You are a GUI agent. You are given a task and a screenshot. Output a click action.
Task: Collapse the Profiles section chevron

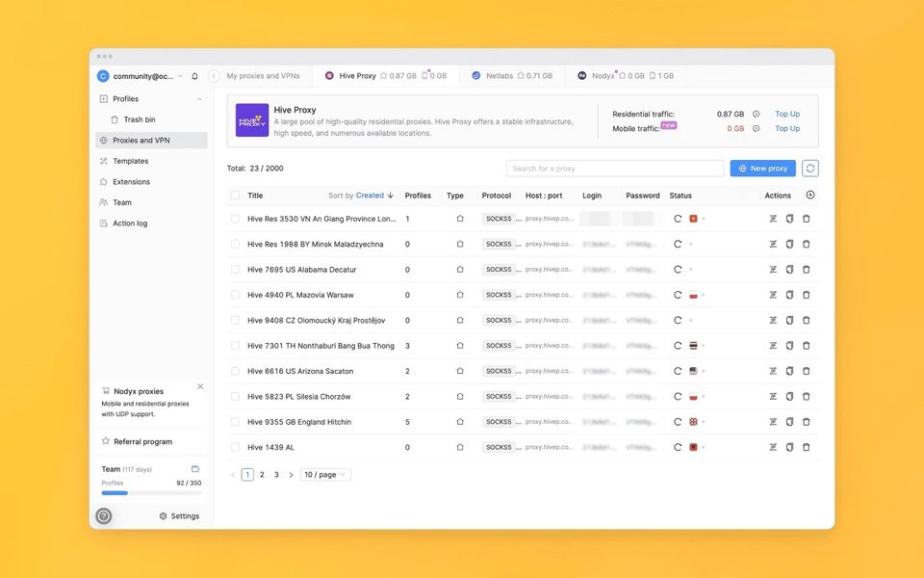point(199,99)
